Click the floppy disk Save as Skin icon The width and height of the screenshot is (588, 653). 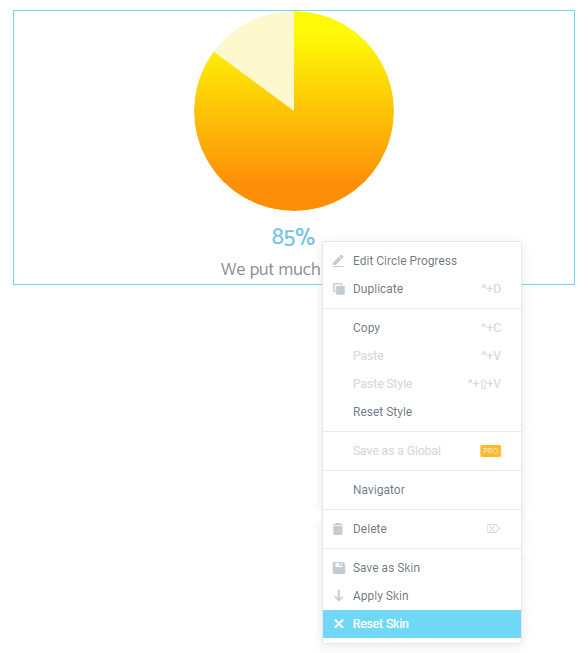[x=339, y=568]
